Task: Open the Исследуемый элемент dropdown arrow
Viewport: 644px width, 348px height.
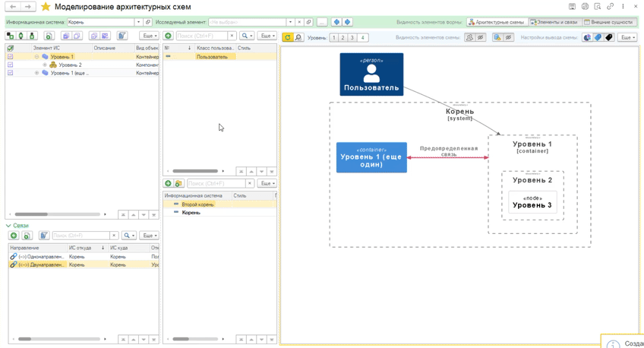Action: click(x=290, y=22)
